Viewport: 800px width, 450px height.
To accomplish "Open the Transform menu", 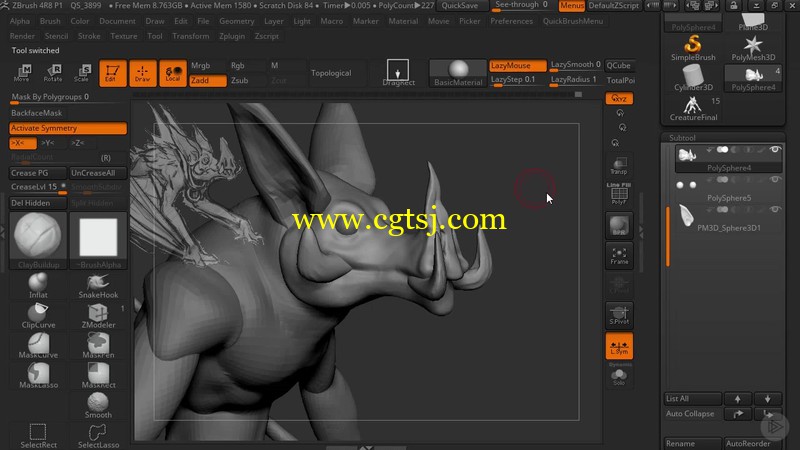I will click(x=190, y=36).
